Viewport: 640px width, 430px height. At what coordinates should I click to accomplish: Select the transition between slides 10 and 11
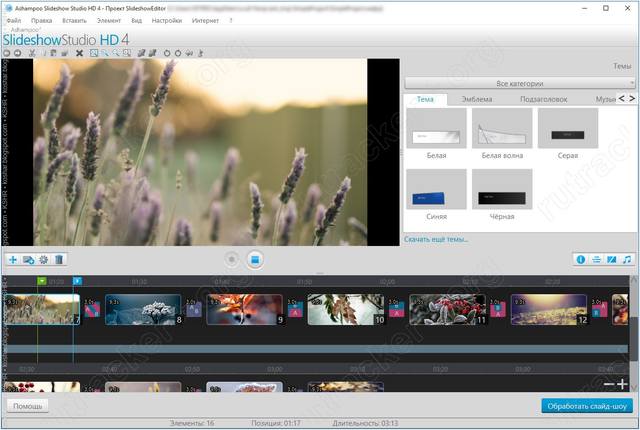click(x=396, y=310)
